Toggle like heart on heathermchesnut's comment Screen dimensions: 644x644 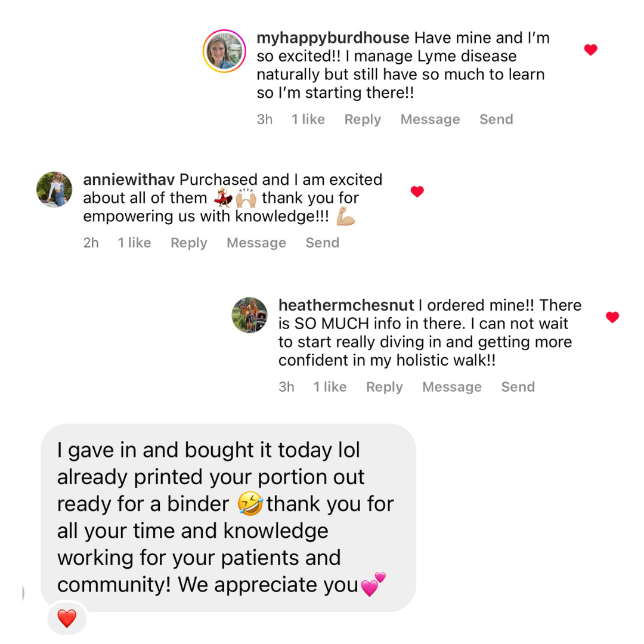coord(612,317)
